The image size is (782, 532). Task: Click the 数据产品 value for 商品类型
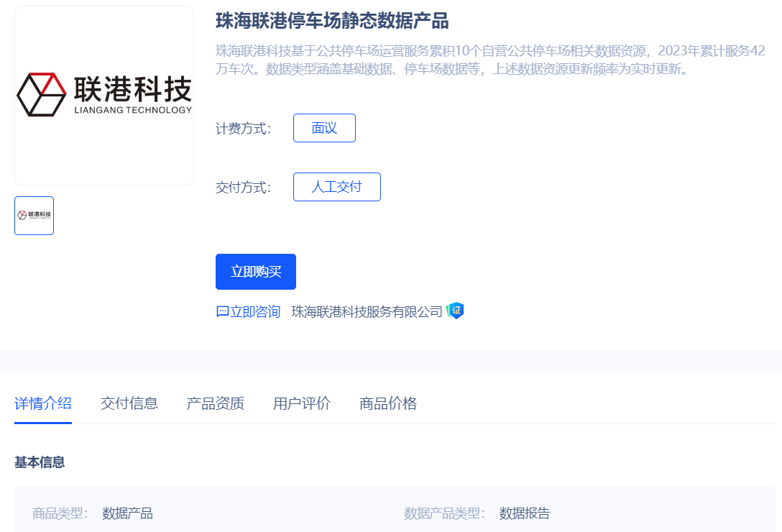tap(128, 513)
